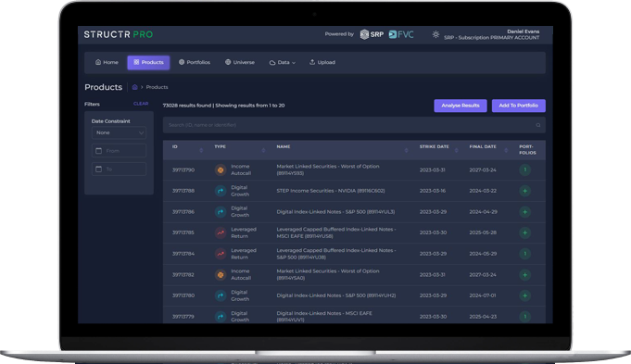Screen dimensions: 631x364
Task: Add product 39713780 to portfolio
Action: tap(524, 295)
